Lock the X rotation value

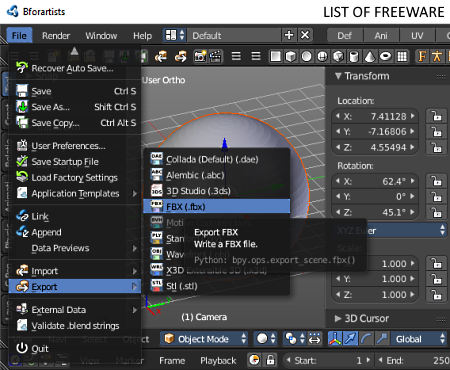point(436,181)
